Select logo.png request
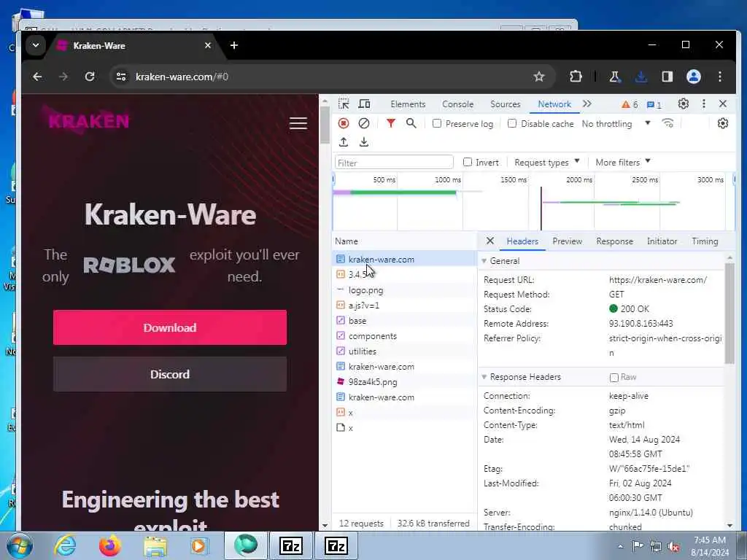This screenshot has width=747, height=560. click(x=404, y=290)
